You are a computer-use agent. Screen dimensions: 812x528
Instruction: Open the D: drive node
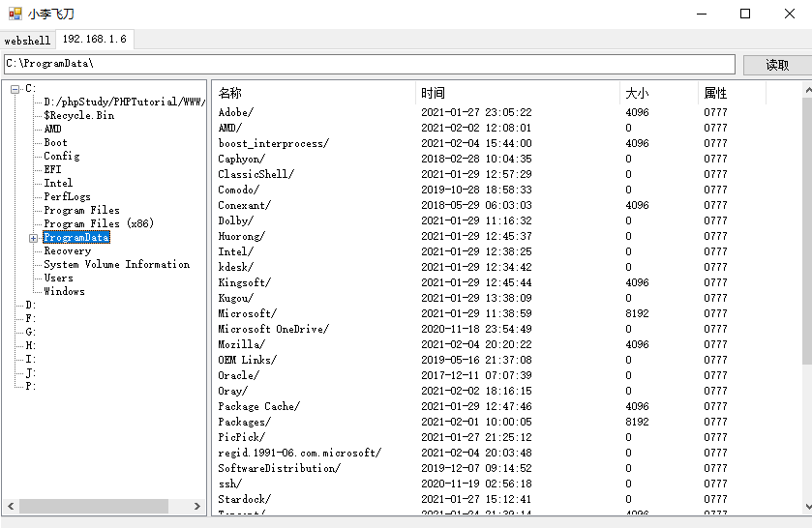(31, 305)
